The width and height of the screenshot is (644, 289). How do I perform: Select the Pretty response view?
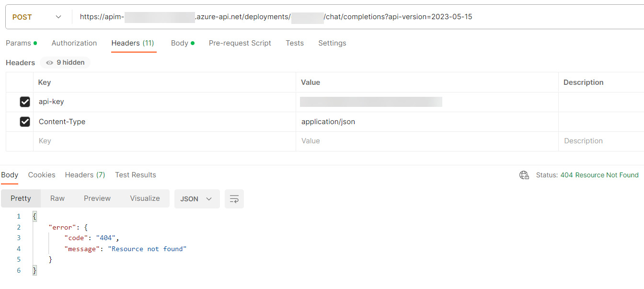click(21, 198)
